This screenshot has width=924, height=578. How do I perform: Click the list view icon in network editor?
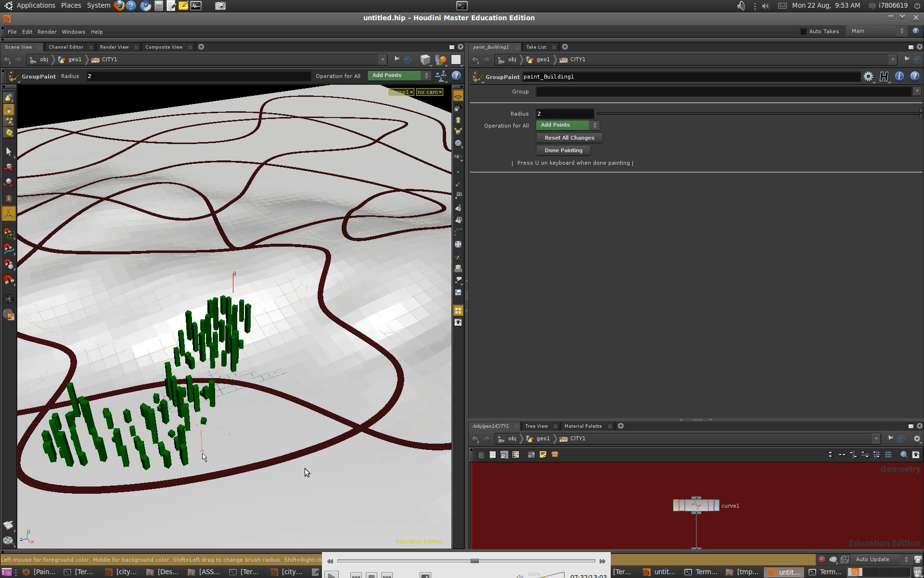pos(492,454)
